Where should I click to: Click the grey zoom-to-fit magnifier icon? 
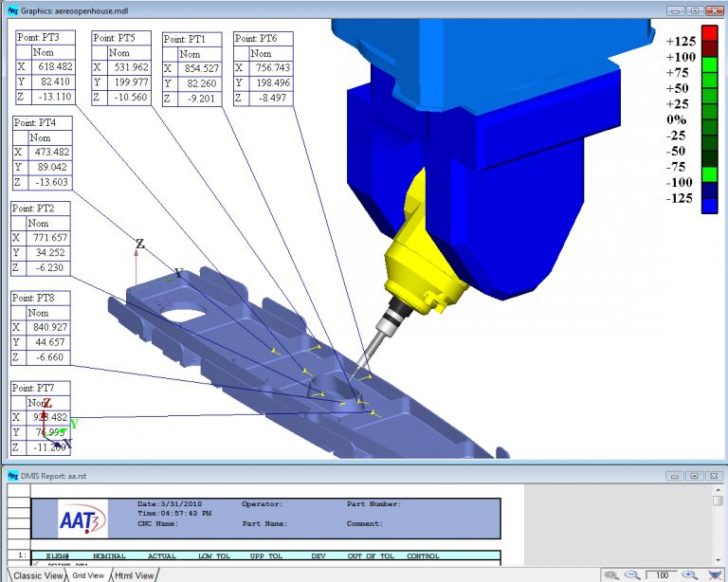pyautogui.click(x=611, y=575)
